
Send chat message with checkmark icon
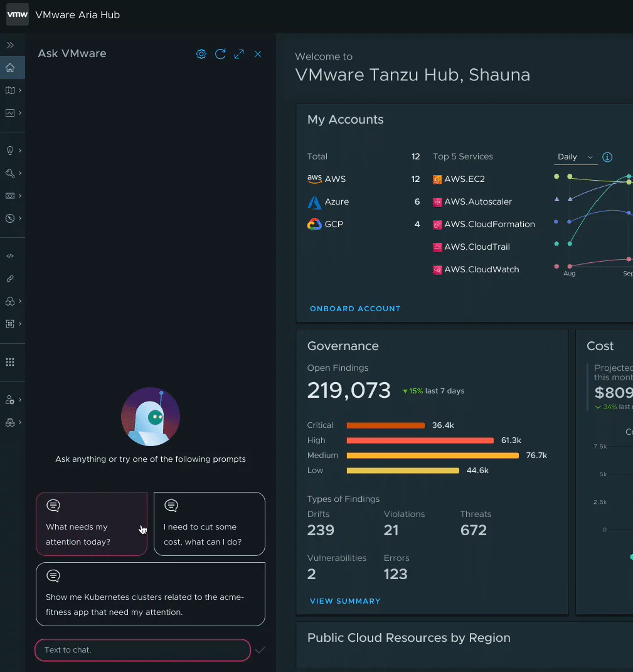(x=260, y=649)
